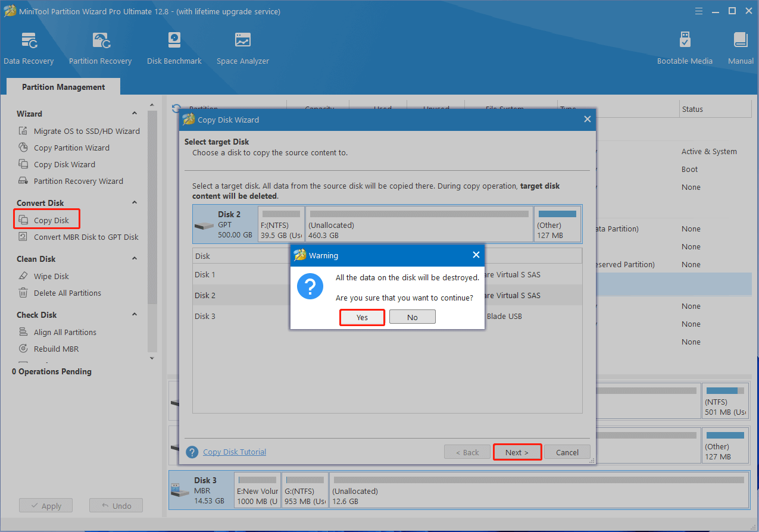Close the Warning dialog with X

[476, 255]
